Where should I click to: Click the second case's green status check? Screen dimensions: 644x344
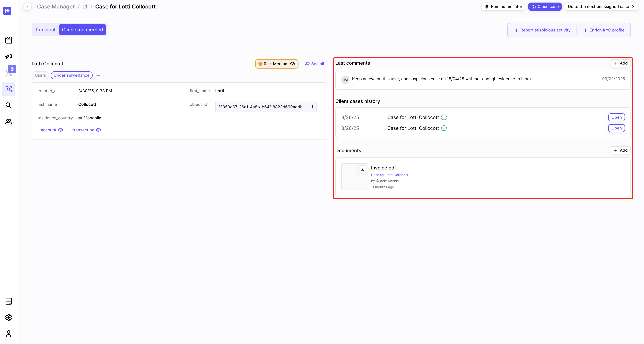(x=444, y=128)
